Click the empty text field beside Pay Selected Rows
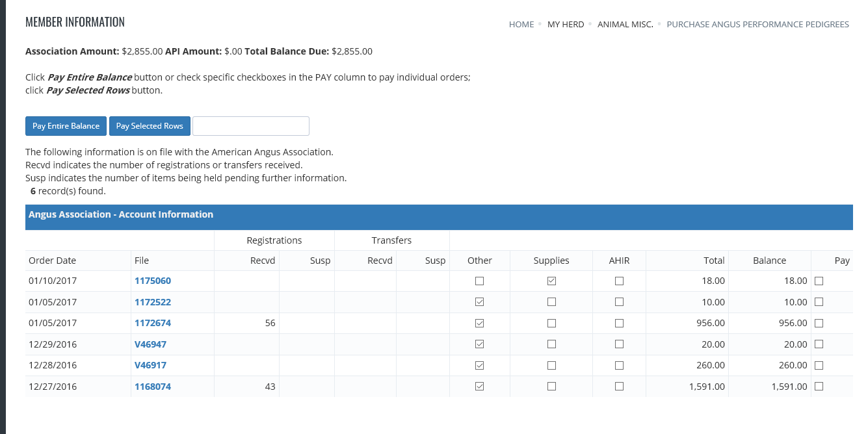 coord(251,126)
